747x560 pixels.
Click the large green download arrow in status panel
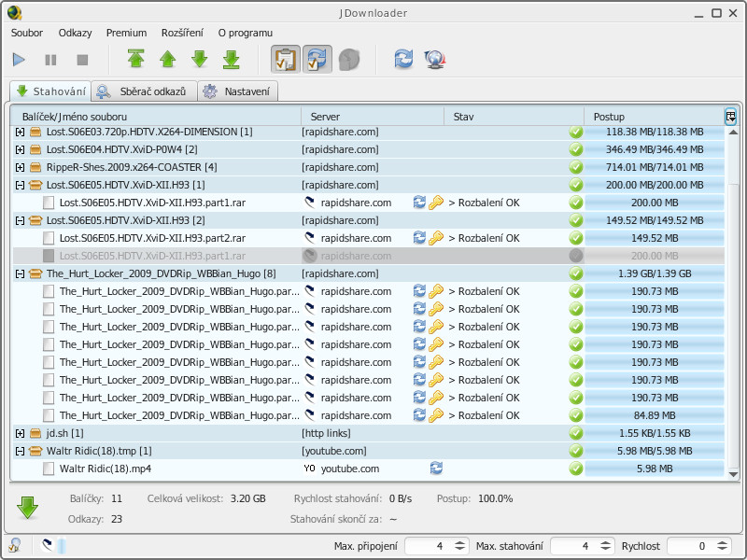click(28, 508)
